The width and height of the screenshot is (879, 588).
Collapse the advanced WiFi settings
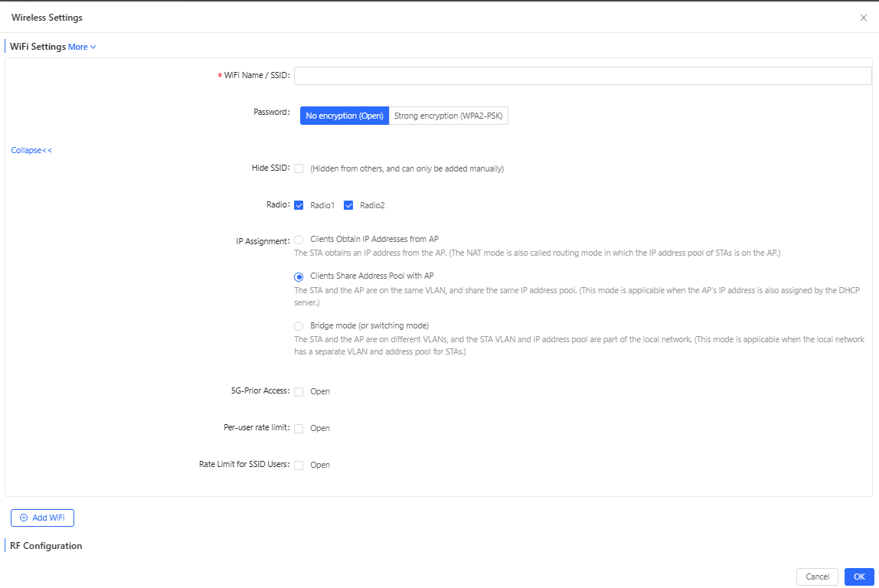(31, 150)
